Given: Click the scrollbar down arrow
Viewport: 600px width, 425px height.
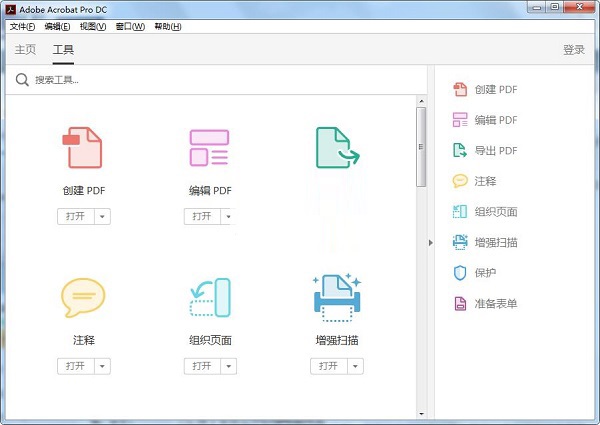Looking at the screenshot, I should click(x=421, y=414).
